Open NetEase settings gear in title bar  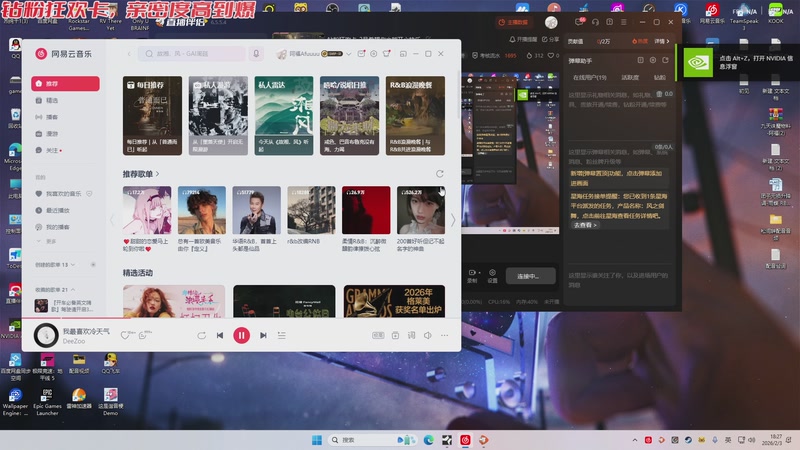374,54
